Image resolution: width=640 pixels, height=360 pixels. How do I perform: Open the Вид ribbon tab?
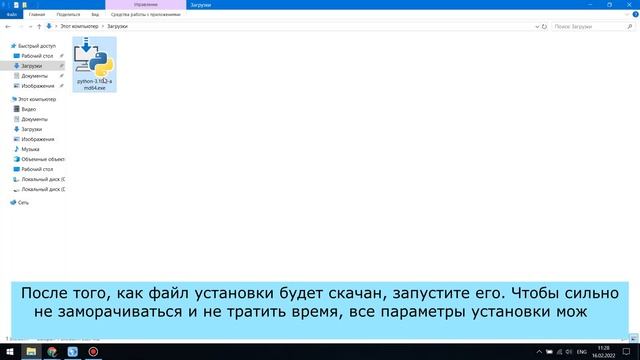(x=95, y=14)
